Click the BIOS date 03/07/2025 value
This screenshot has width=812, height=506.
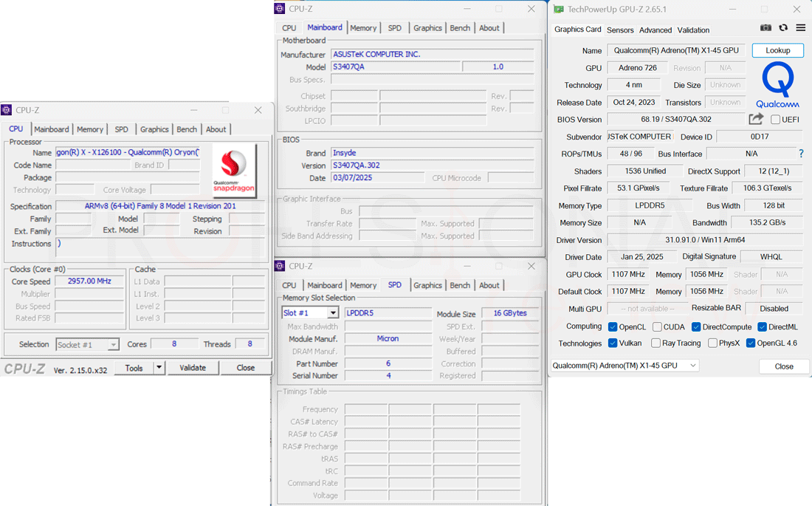(377, 178)
